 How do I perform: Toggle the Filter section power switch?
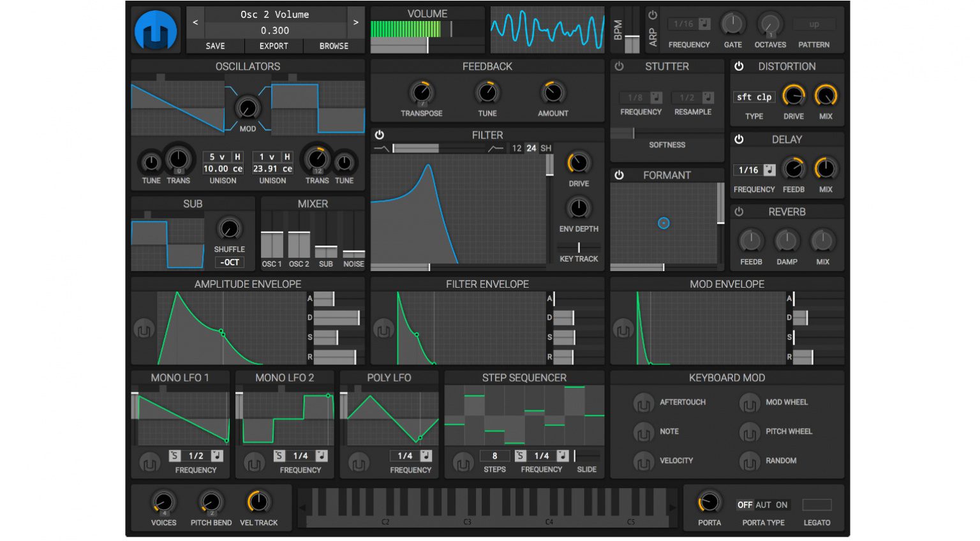pyautogui.click(x=380, y=135)
